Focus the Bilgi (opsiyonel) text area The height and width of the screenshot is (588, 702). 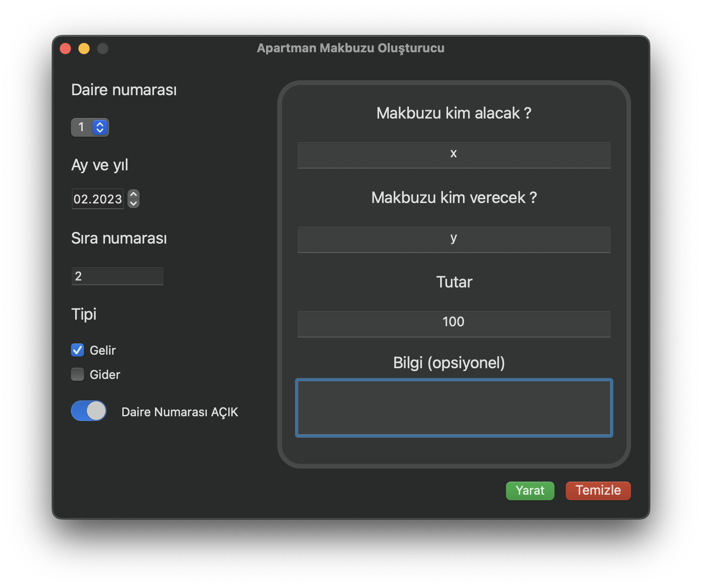(x=453, y=408)
